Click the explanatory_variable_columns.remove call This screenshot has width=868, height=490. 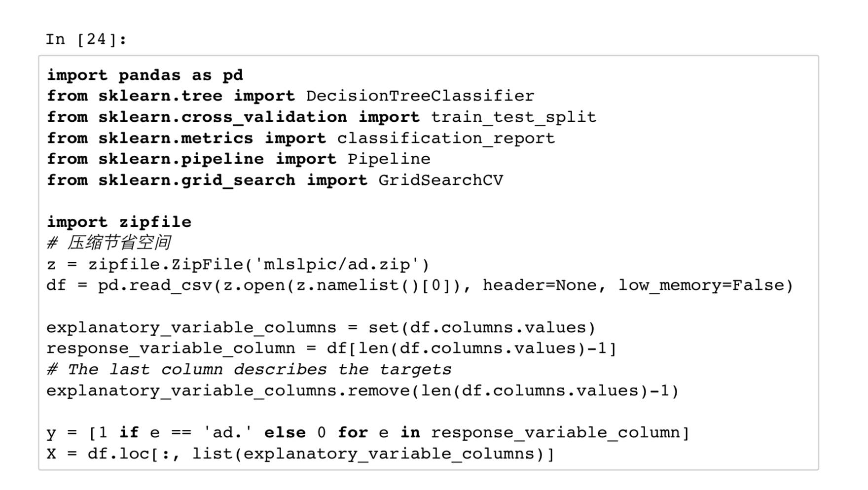pos(362,390)
